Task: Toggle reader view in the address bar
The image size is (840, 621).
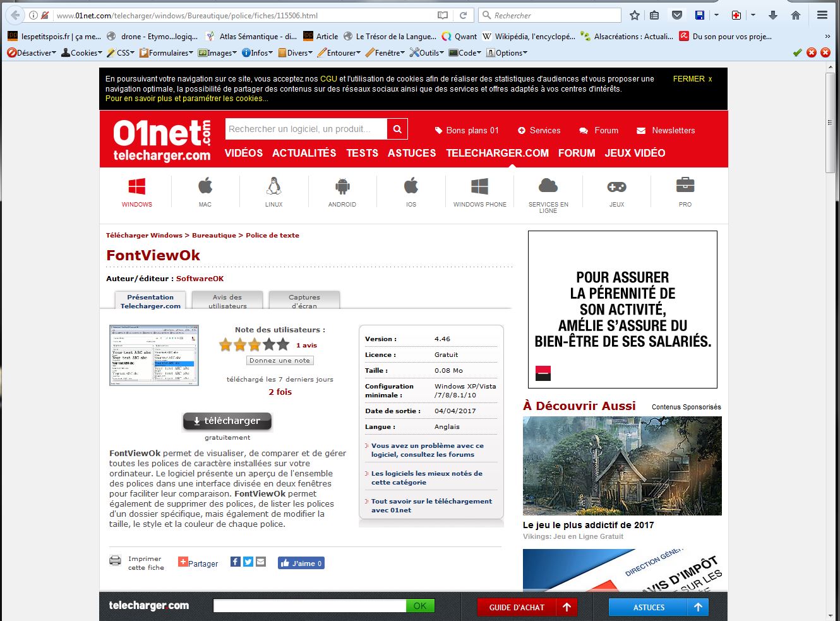Action: tap(443, 15)
